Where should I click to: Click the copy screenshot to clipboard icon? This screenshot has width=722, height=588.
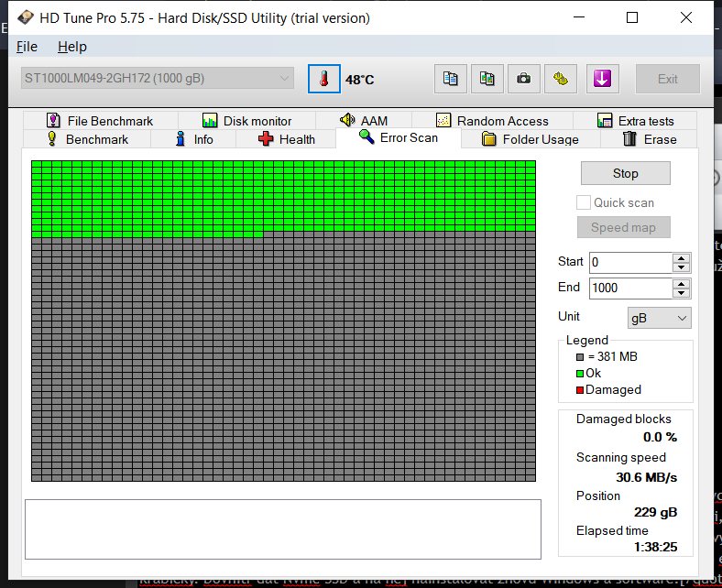point(487,79)
